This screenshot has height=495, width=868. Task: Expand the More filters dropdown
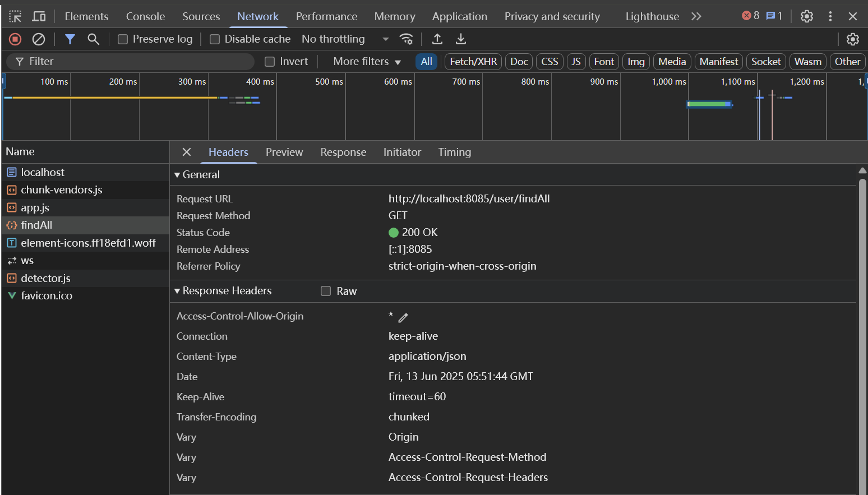click(367, 62)
